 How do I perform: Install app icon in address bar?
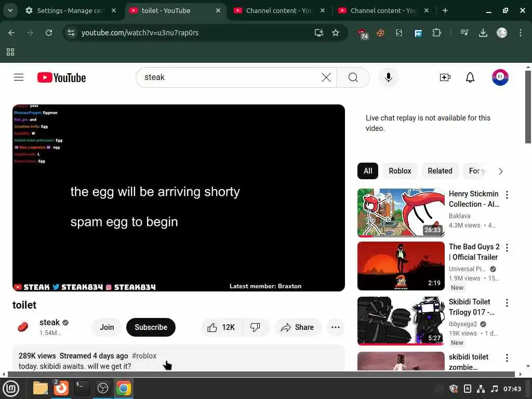click(318, 33)
